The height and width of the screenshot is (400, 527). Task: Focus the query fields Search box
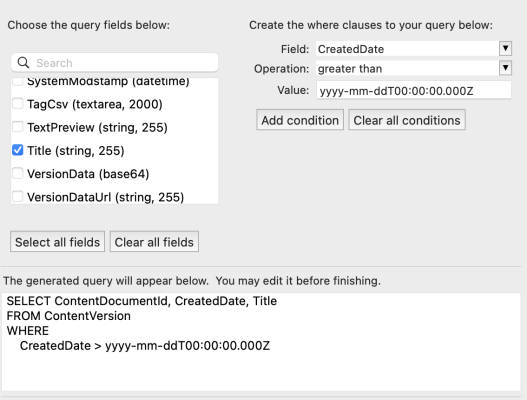click(115, 63)
